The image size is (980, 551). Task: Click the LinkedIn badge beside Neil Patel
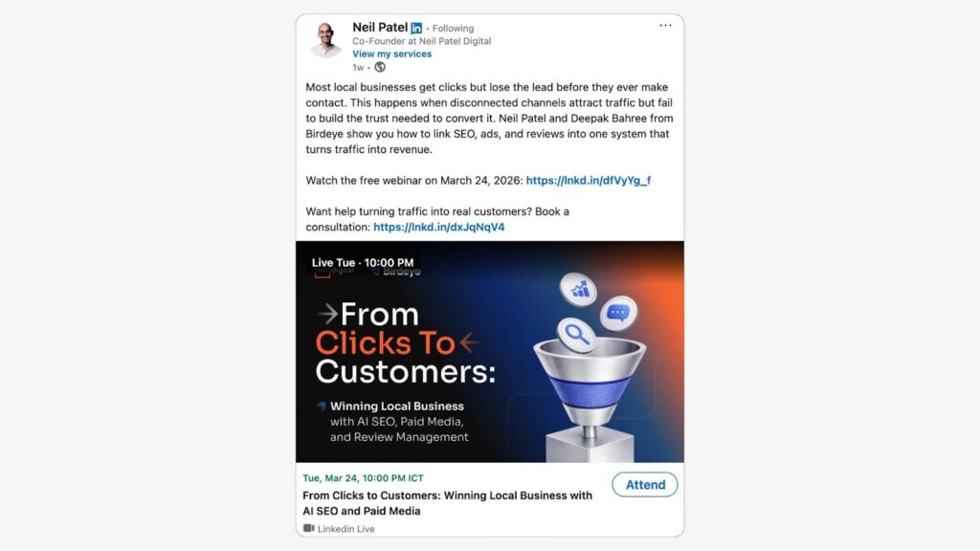click(416, 29)
